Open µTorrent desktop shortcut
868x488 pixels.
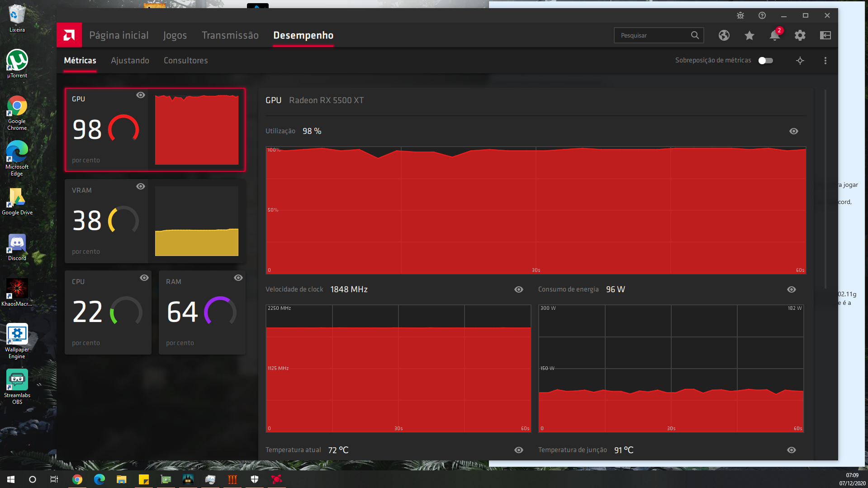tap(17, 64)
